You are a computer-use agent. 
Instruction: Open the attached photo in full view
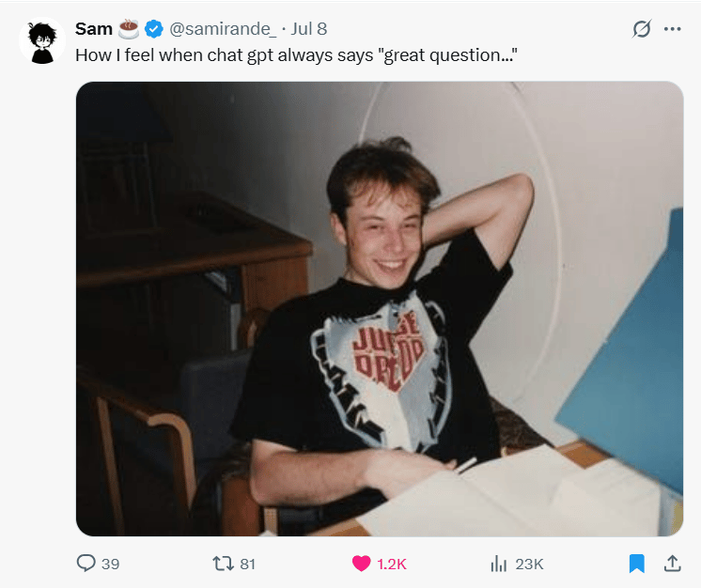(380, 309)
